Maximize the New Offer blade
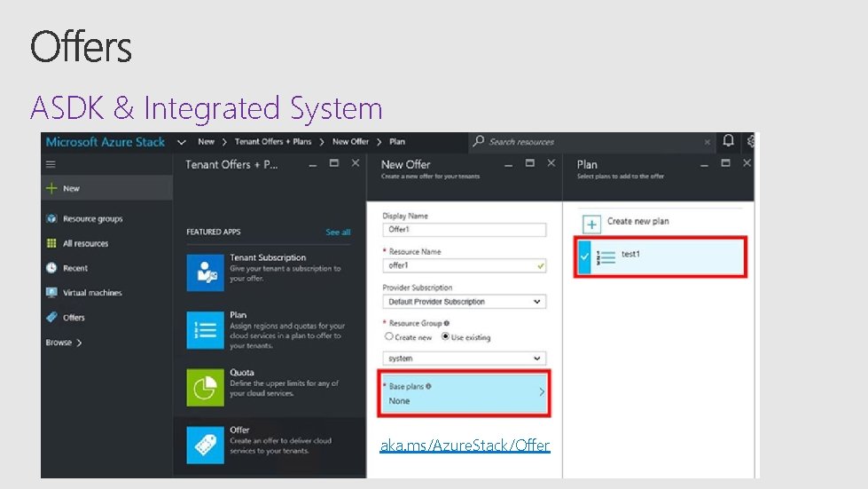The height and width of the screenshot is (489, 868). [530, 162]
